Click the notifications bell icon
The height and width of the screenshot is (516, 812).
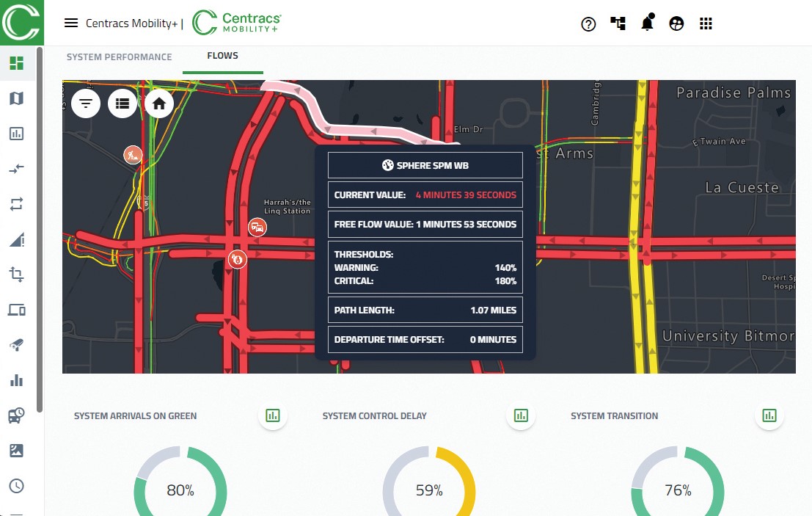647,23
